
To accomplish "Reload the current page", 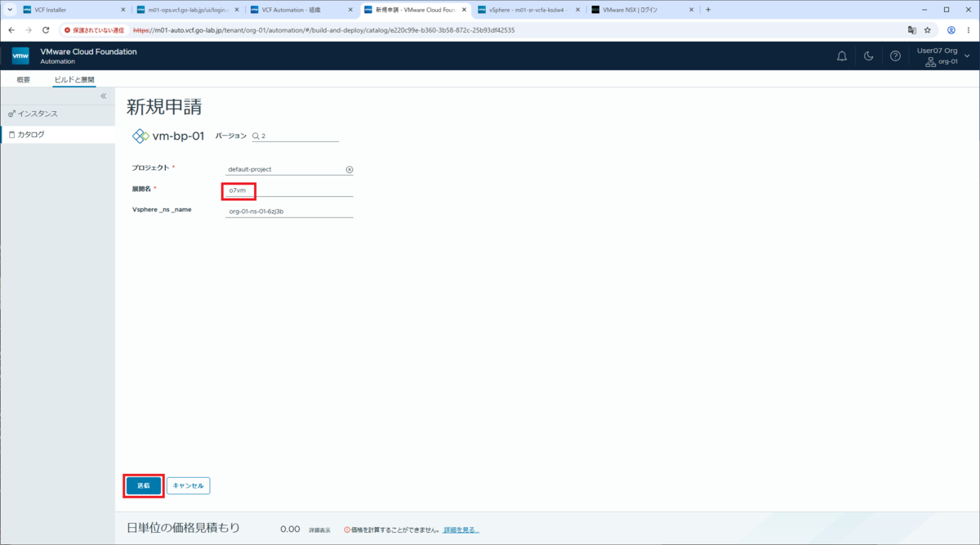I will [x=46, y=29].
